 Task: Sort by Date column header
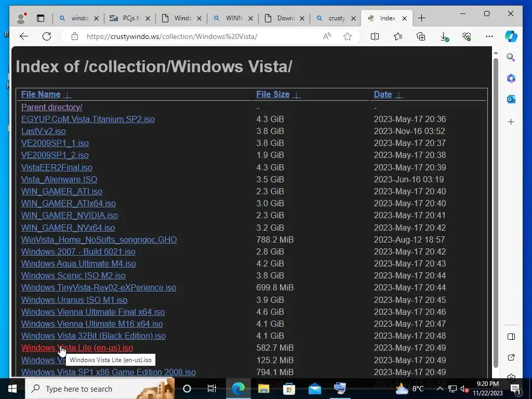tap(383, 95)
